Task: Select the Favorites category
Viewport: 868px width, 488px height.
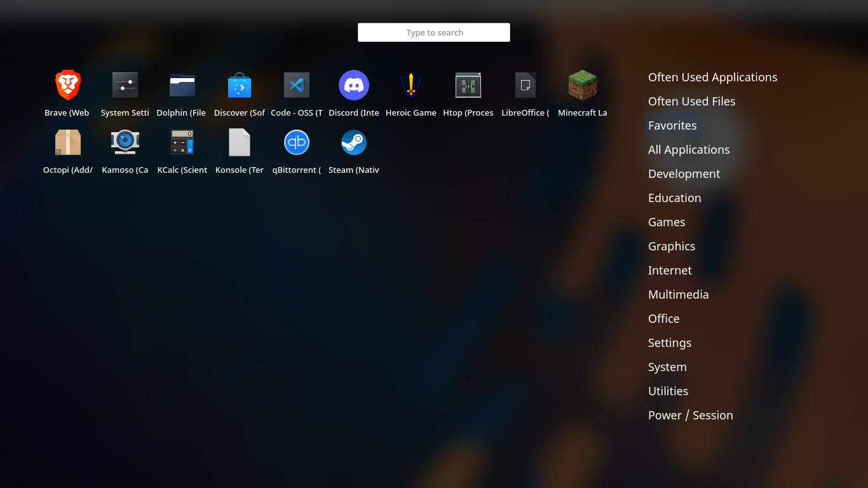Action: (x=672, y=126)
